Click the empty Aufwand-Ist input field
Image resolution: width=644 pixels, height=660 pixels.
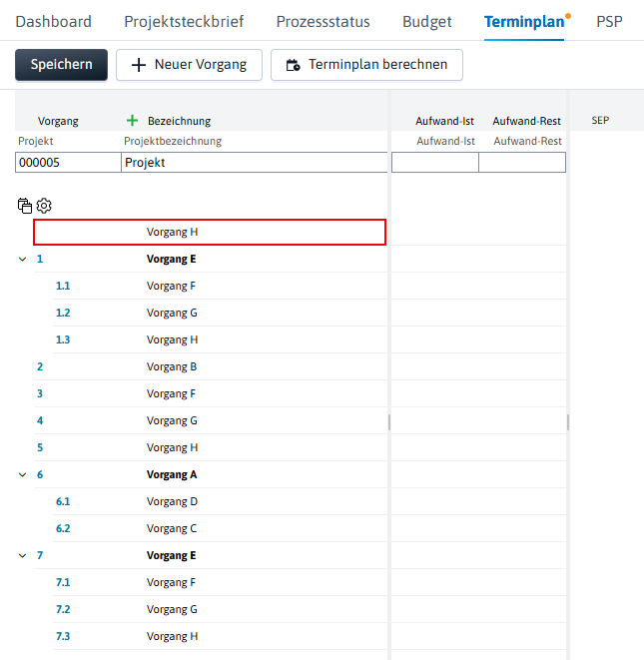[x=434, y=163]
